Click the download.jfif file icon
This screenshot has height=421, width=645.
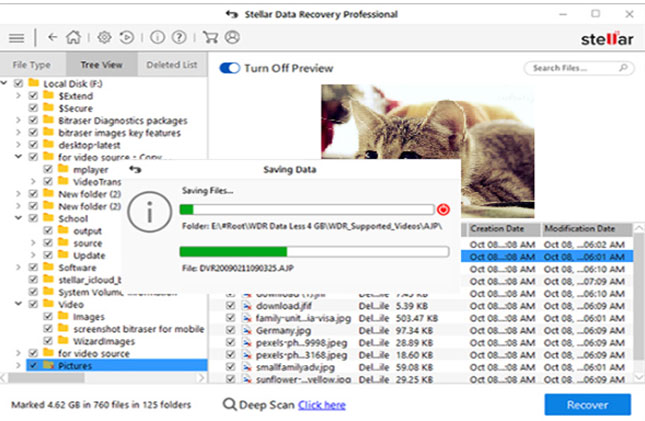(x=246, y=306)
